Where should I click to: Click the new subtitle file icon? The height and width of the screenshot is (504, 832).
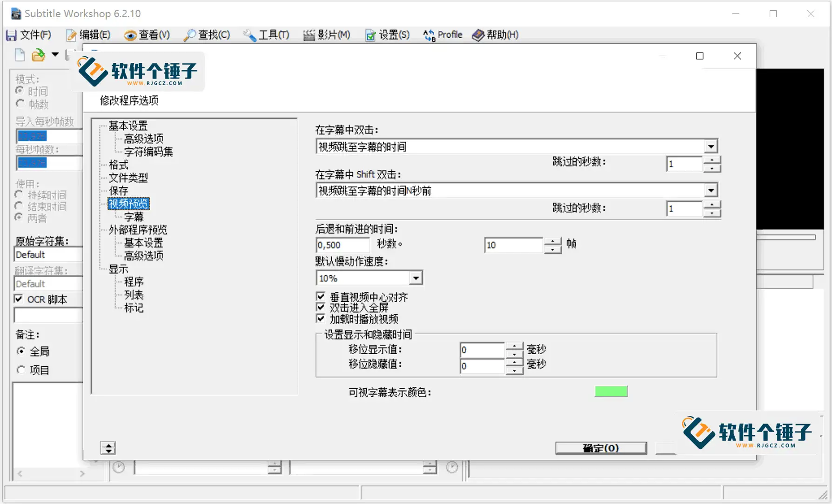pyautogui.click(x=20, y=55)
